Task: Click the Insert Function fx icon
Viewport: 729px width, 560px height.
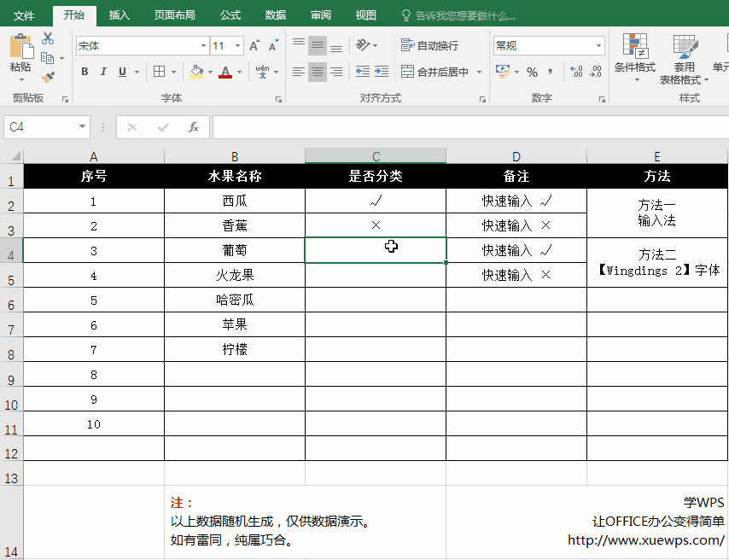Action: [194, 127]
